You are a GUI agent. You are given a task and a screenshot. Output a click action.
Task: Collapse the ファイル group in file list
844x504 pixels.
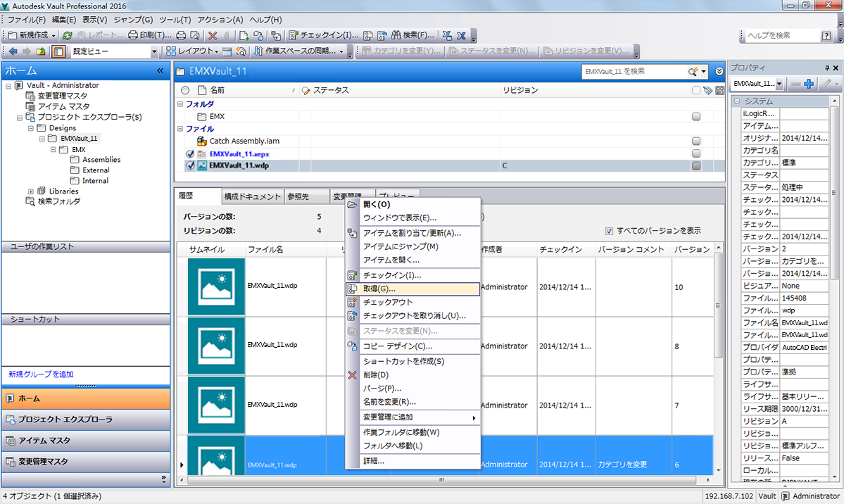pos(180,129)
